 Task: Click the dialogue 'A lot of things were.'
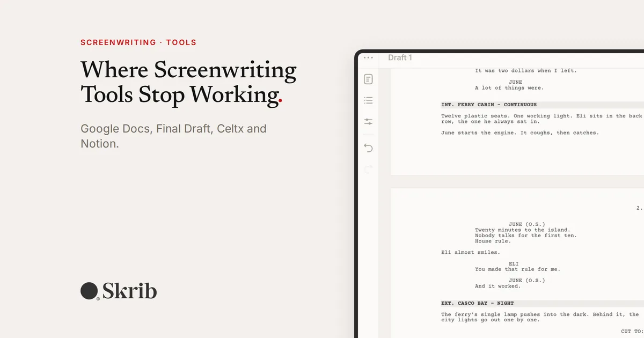point(509,88)
